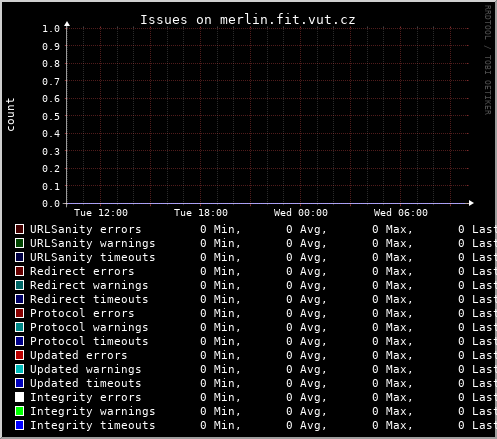Screen dimensions: 497x439
Task: Click the Integrity timeouts blue swatch
Action: click(20, 425)
